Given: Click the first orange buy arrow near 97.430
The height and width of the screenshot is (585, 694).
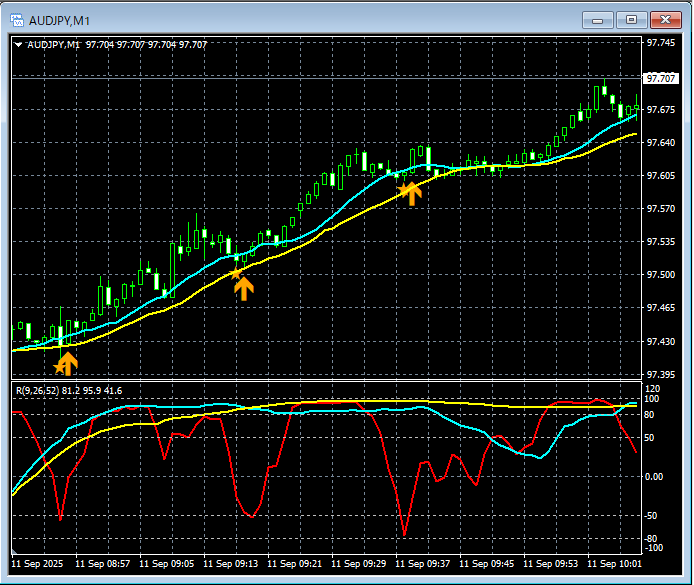Looking at the screenshot, I should [67, 361].
